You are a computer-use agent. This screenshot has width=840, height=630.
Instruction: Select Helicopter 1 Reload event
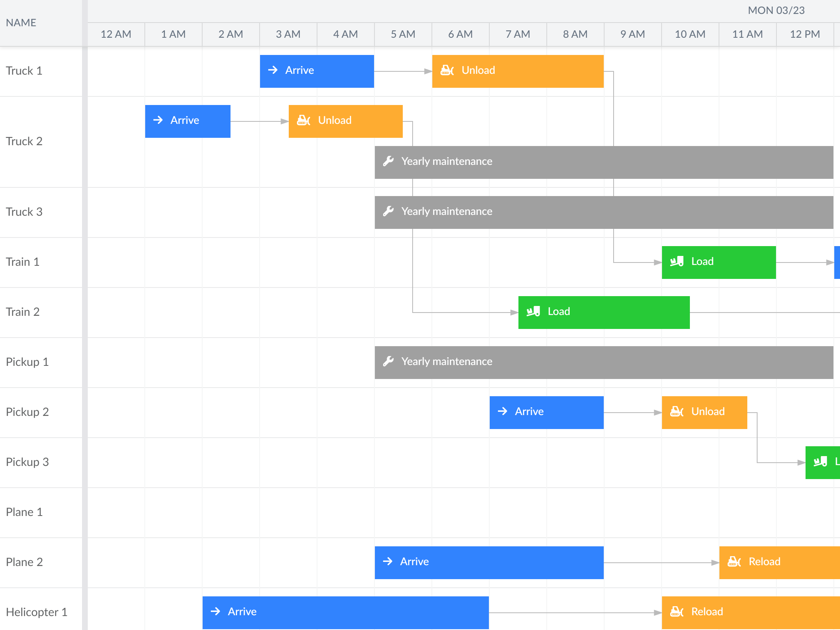[751, 613]
